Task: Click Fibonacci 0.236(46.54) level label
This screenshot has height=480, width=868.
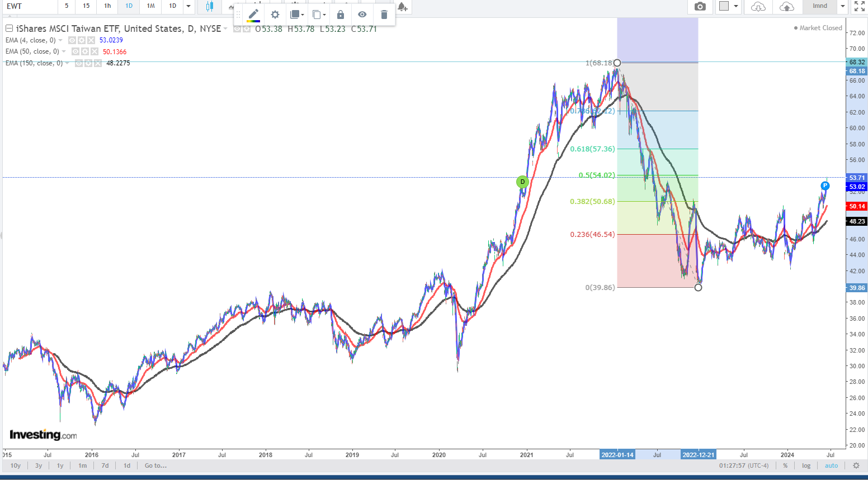Action: [592, 234]
